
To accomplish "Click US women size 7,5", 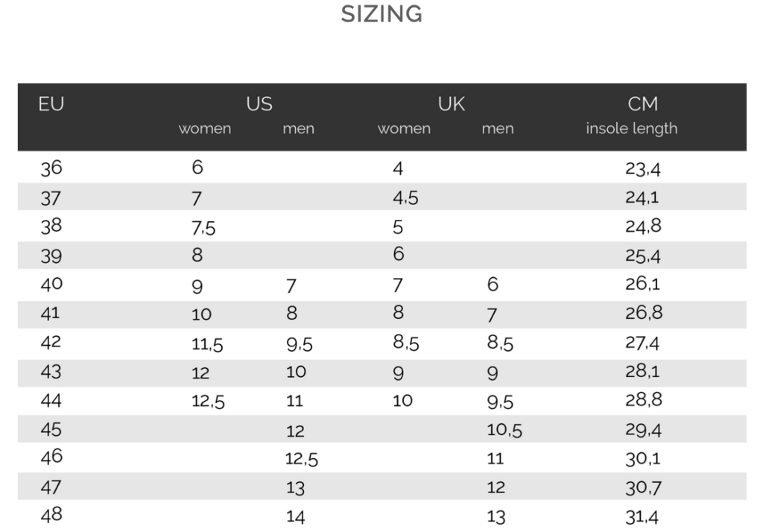I will [203, 228].
